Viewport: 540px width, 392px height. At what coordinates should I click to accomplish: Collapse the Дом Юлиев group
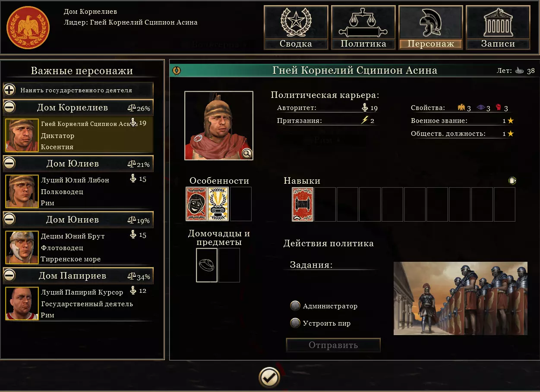click(x=9, y=163)
